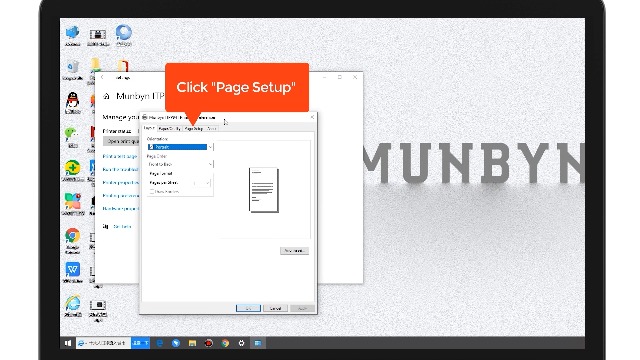Open the Hardware properties link
The width and height of the screenshot is (640, 360).
point(121,209)
